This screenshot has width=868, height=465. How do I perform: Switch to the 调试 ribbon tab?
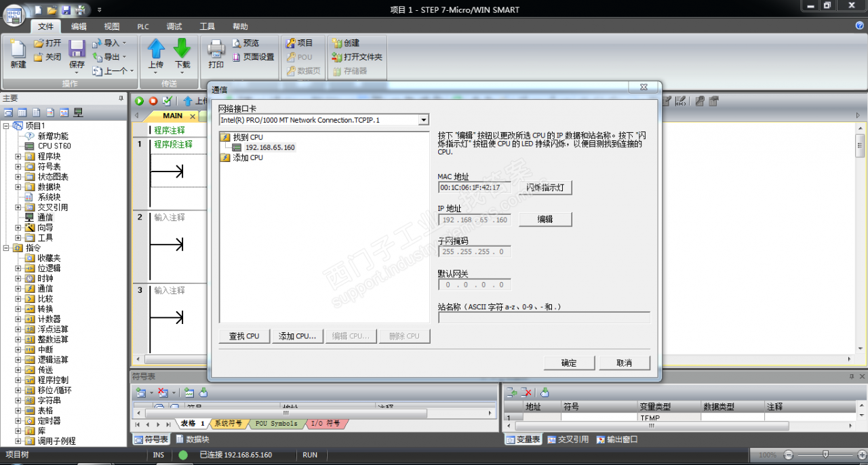[x=174, y=26]
